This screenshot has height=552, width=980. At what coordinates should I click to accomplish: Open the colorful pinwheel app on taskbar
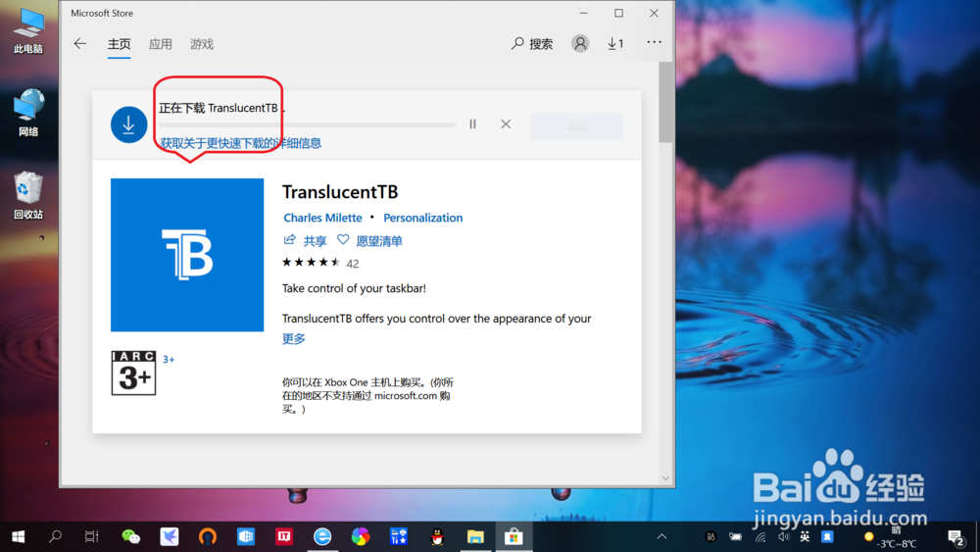[361, 536]
